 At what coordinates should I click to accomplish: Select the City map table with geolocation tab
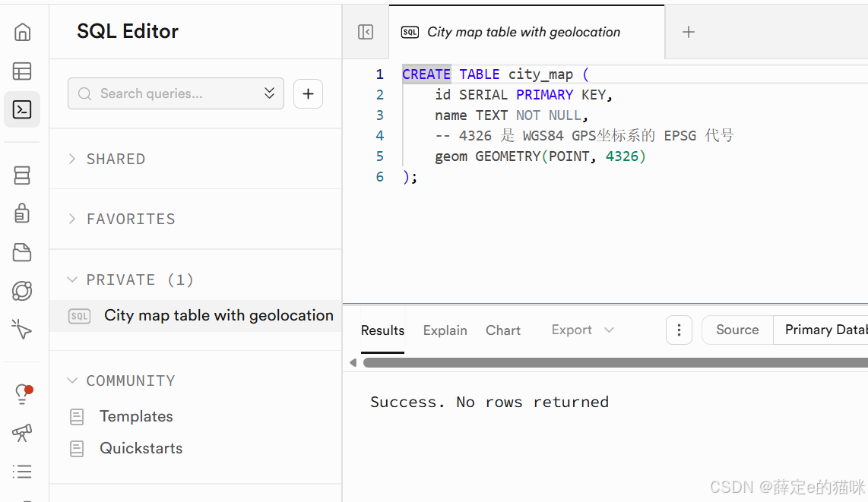pos(527,32)
